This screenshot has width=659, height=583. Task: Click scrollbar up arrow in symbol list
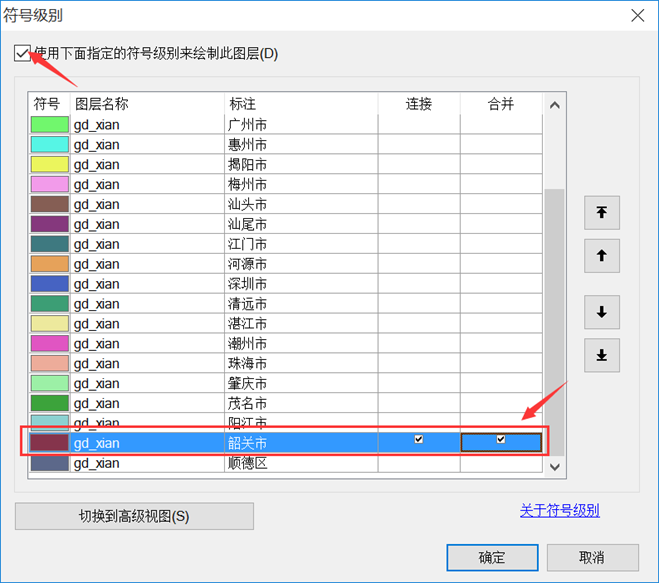pos(554,105)
